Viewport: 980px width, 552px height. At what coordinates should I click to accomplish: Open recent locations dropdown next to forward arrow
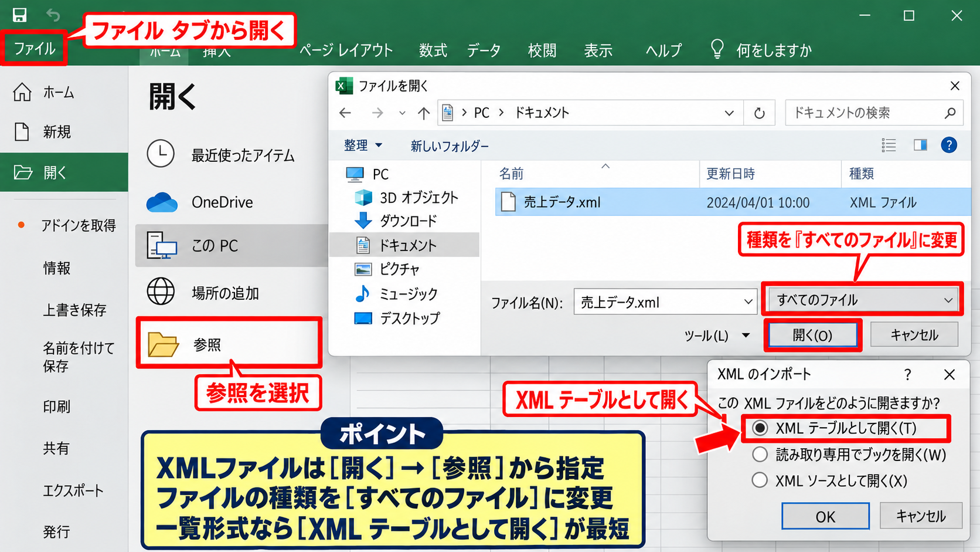click(402, 113)
